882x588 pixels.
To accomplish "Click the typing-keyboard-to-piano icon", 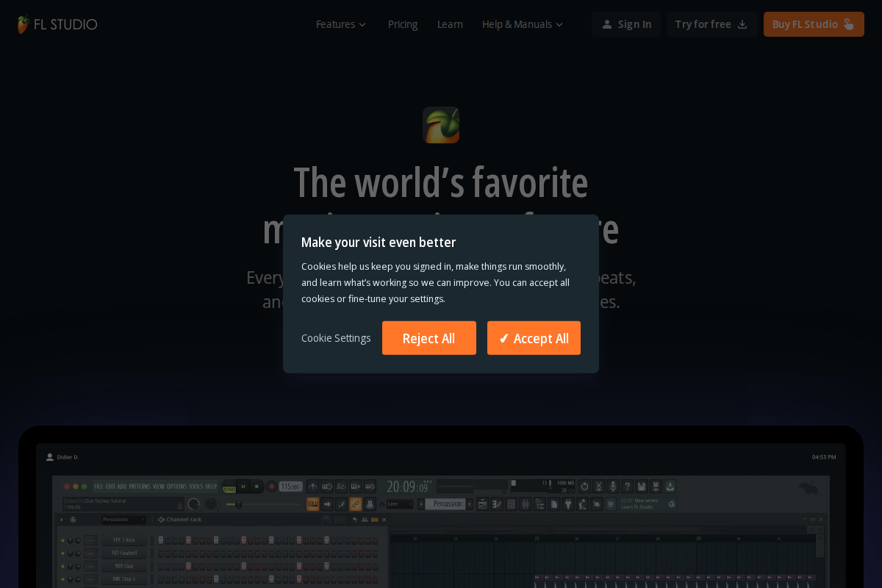I will coord(313,503).
